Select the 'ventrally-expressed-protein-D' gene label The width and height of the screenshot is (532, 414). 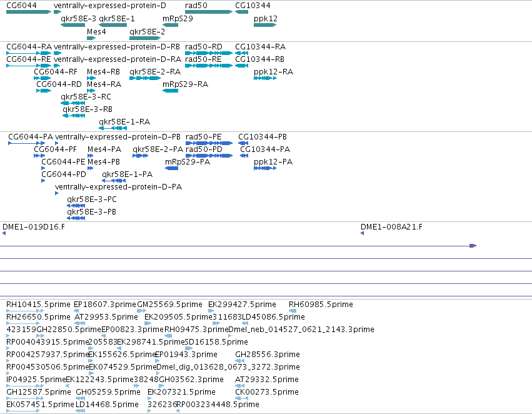click(x=110, y=6)
